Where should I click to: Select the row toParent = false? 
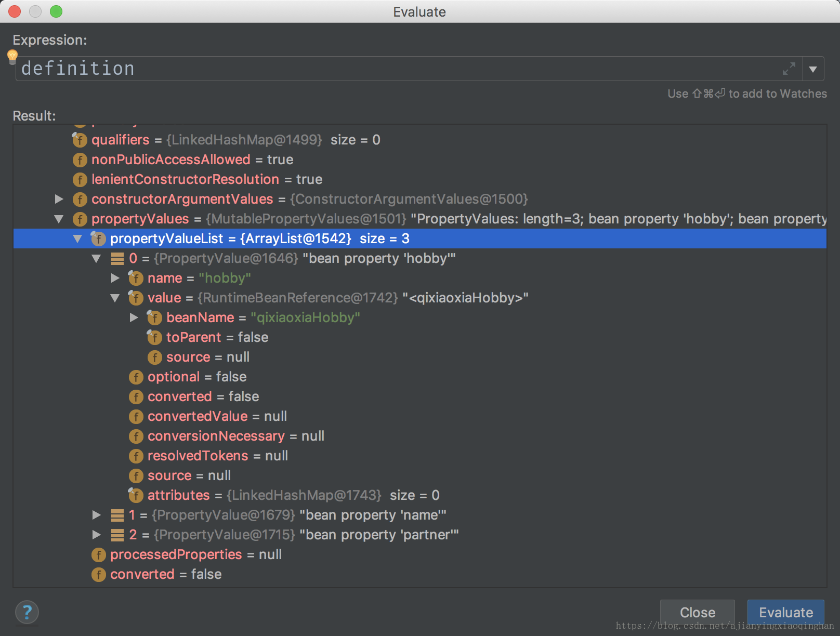pyautogui.click(x=420, y=337)
